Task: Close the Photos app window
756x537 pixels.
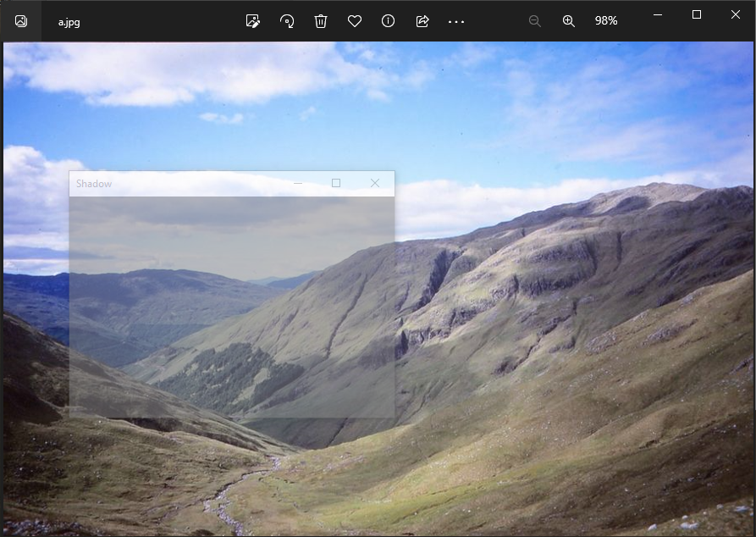Action: click(x=736, y=14)
